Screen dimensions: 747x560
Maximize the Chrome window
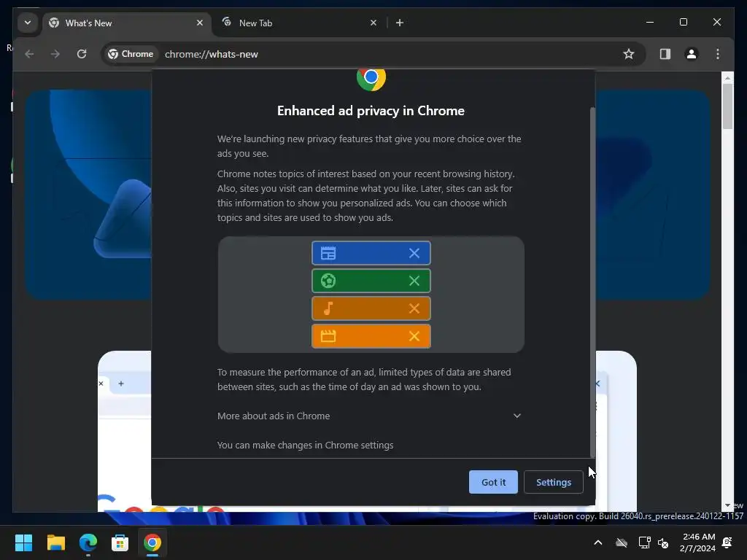coord(683,22)
